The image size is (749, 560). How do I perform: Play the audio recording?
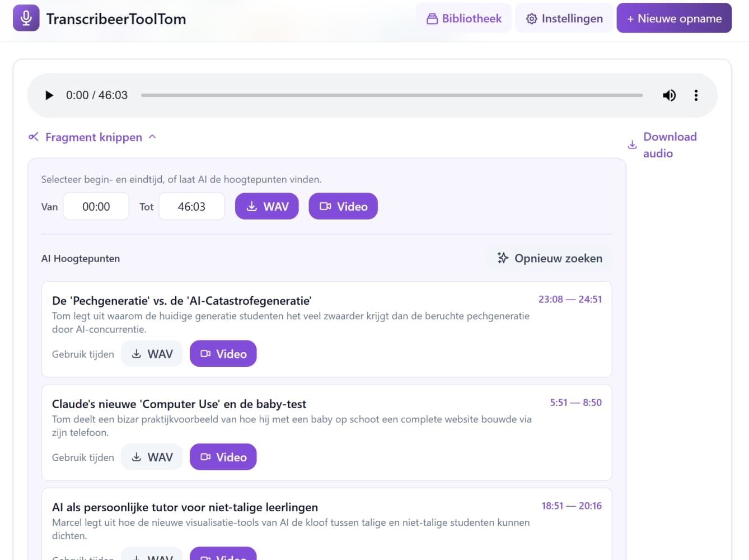pos(49,95)
